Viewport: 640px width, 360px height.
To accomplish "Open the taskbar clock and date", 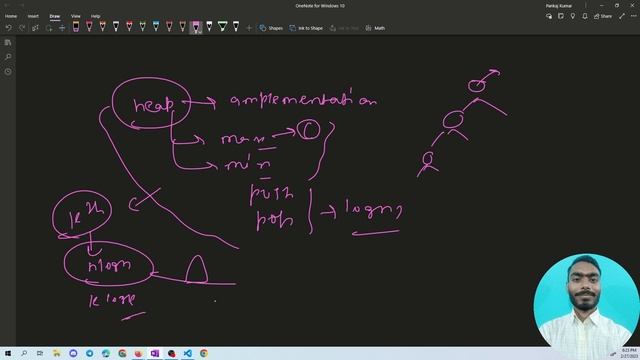I will pyautogui.click(x=629, y=353).
